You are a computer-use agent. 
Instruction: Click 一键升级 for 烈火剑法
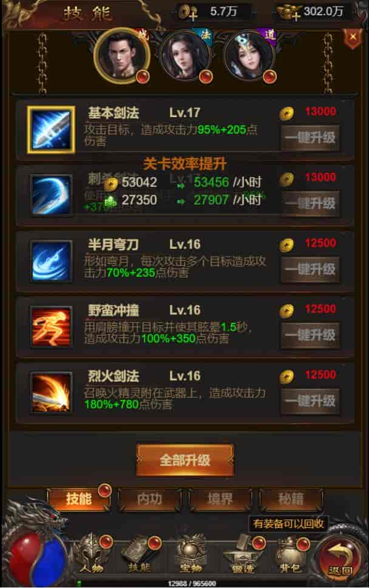click(310, 401)
